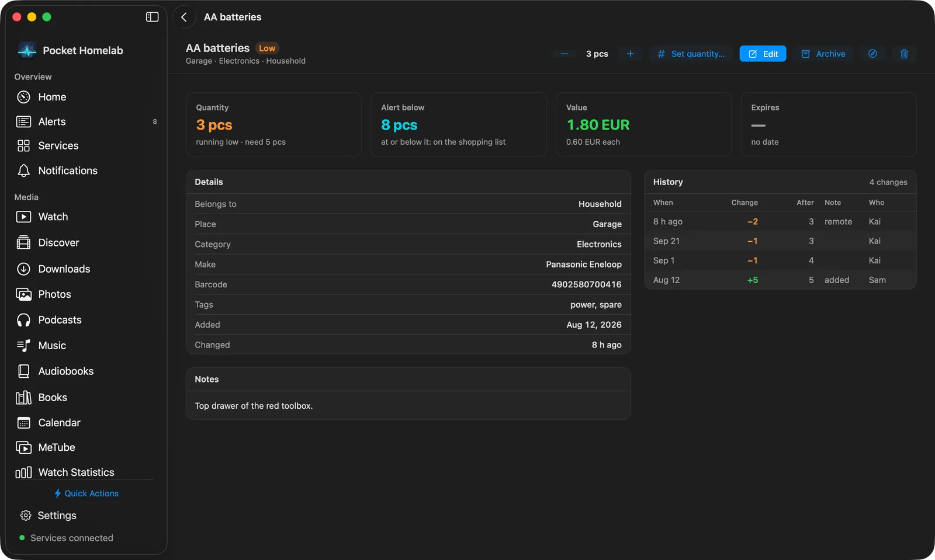Screen dimensions: 935x560
Task: Click the 'power, spare' tags value
Action: pos(596,305)
